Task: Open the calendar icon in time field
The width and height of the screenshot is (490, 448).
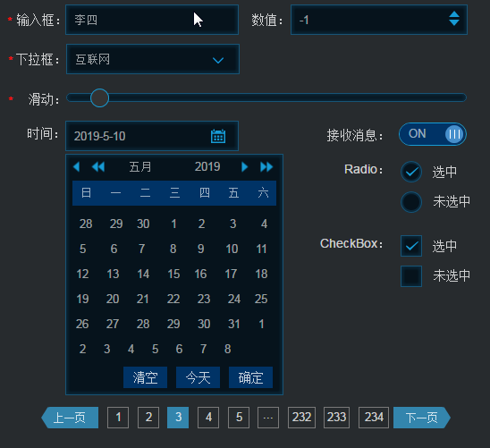Action: tap(218, 136)
